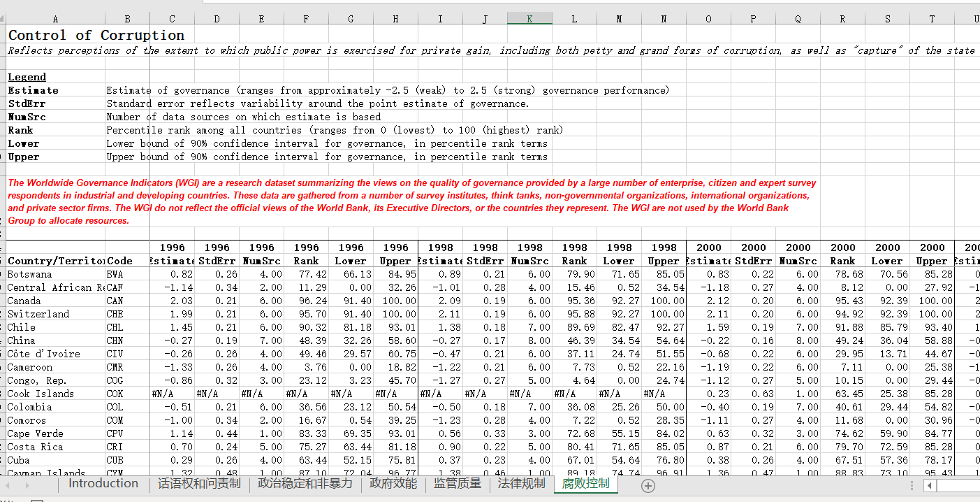Select the Cook Islands country cell
Image resolution: width=980 pixels, height=502 pixels.
click(56, 394)
